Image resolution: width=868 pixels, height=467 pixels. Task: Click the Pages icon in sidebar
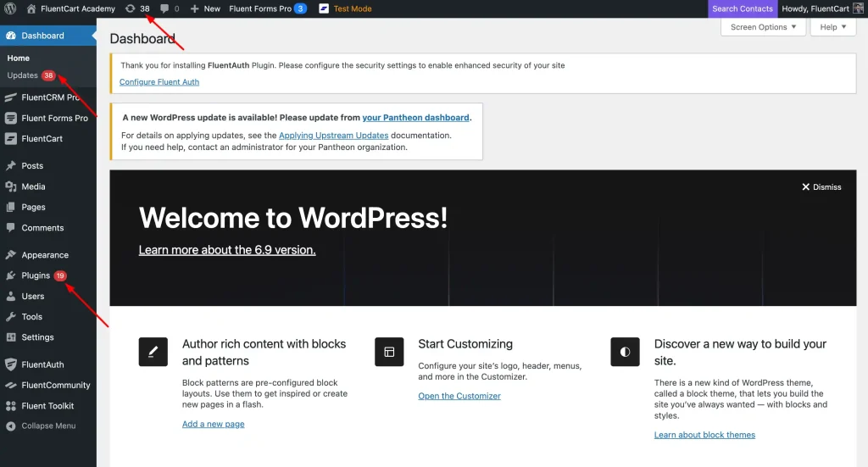tap(10, 207)
